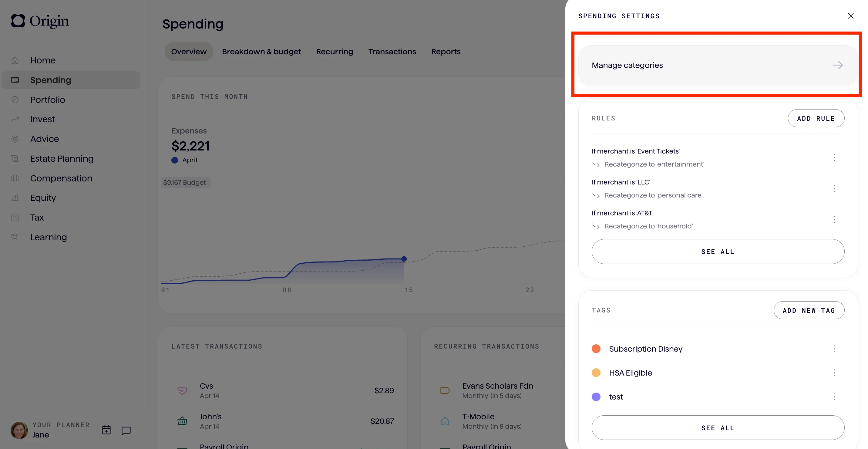The image size is (868, 449).
Task: Click the Origin logo icon
Action: (18, 21)
